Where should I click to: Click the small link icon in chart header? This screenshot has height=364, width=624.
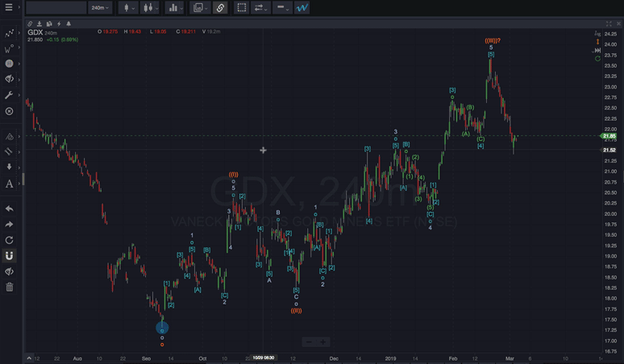(x=31, y=24)
